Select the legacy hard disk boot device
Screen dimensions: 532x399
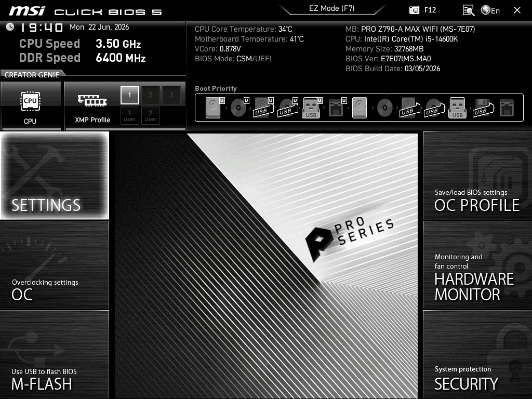pyautogui.click(x=360, y=108)
